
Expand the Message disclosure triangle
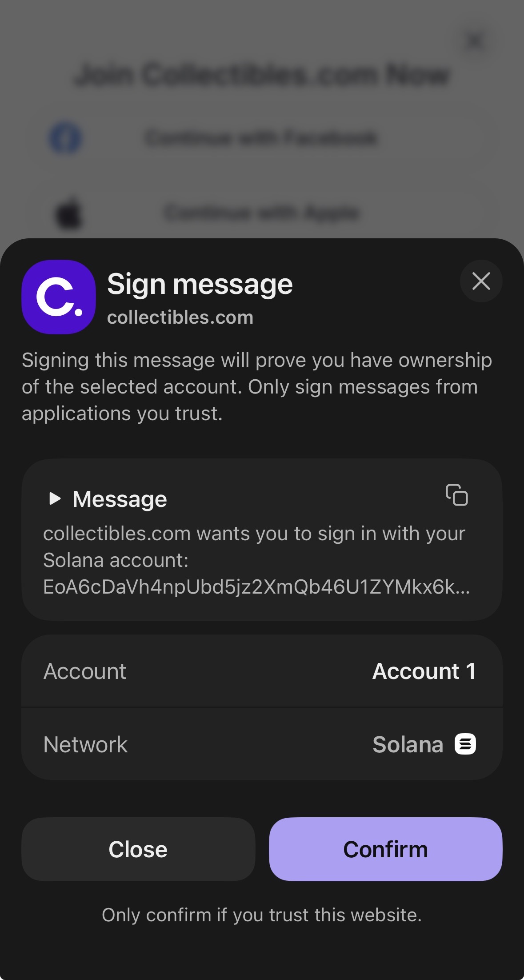click(55, 498)
